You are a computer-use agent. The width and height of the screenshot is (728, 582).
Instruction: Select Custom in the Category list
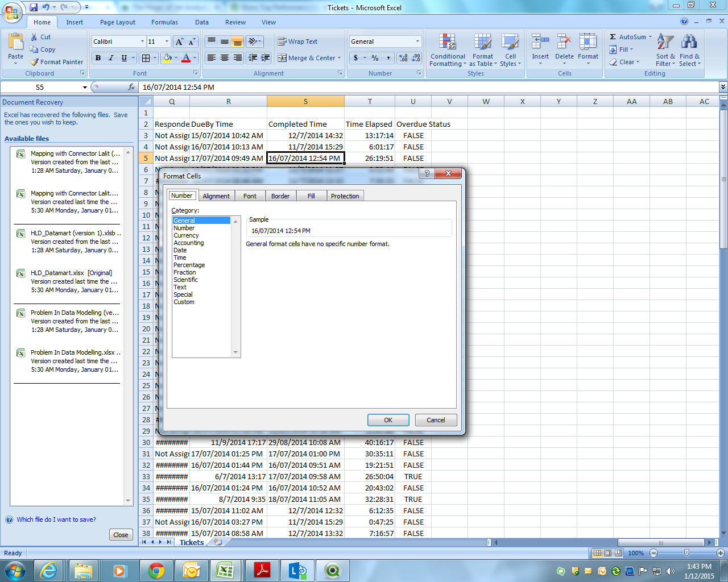click(184, 302)
